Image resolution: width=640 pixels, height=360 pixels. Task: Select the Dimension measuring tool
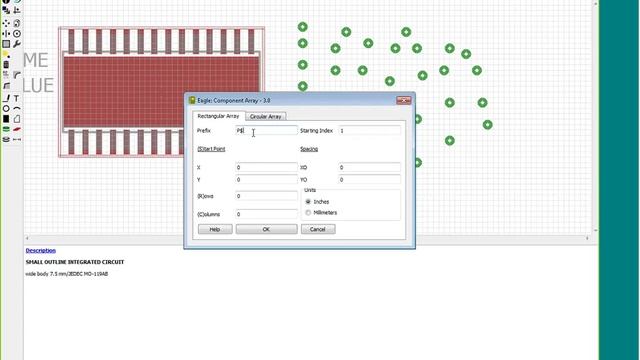click(x=17, y=140)
